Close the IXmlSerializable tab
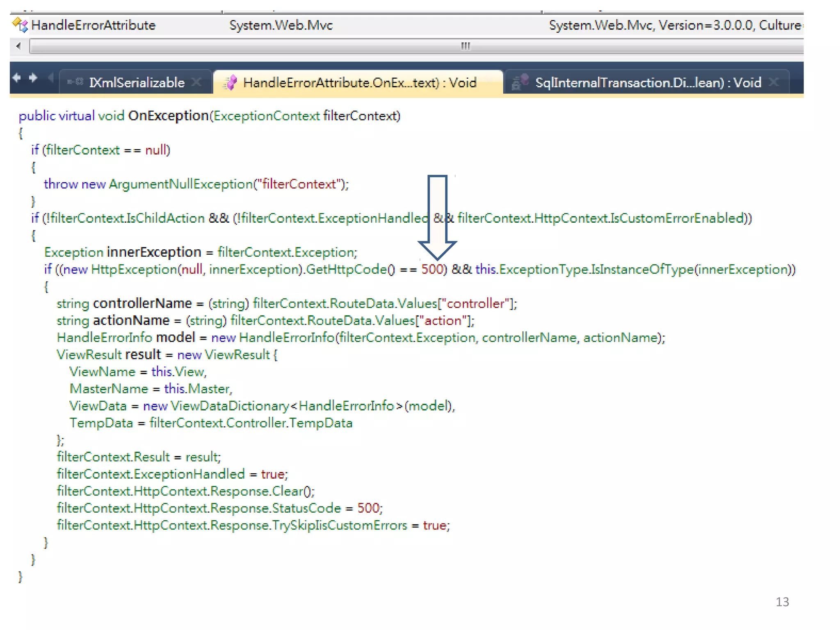Screen dimensions: 840x630 (x=197, y=82)
